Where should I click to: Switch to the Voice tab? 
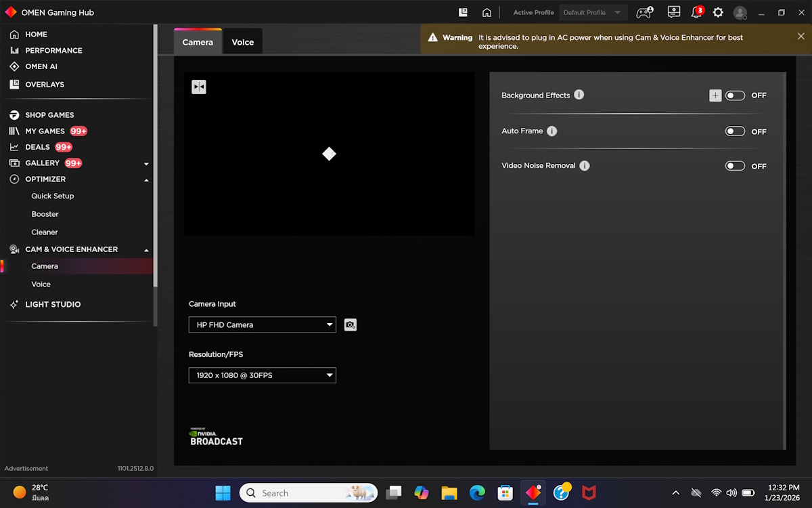tap(242, 42)
